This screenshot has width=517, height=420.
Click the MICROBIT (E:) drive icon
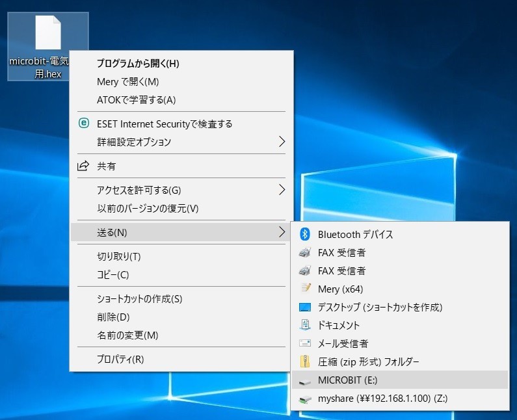tap(305, 382)
